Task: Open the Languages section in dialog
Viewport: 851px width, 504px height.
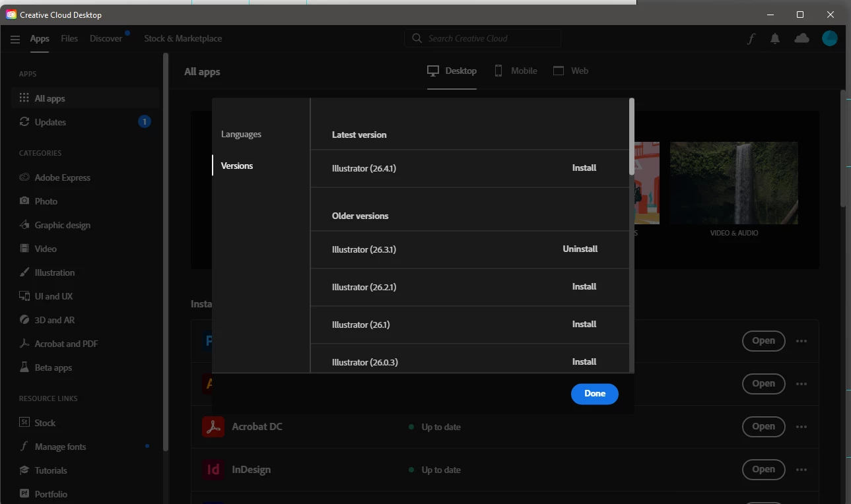Action: point(241,134)
